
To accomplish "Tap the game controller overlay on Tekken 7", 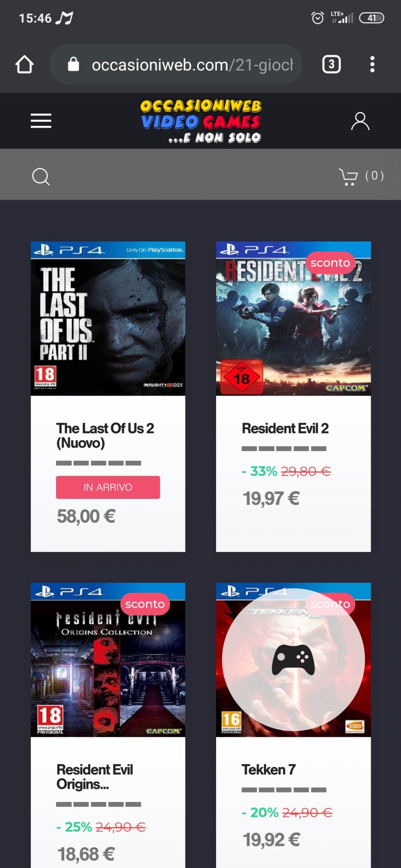I will tap(293, 660).
